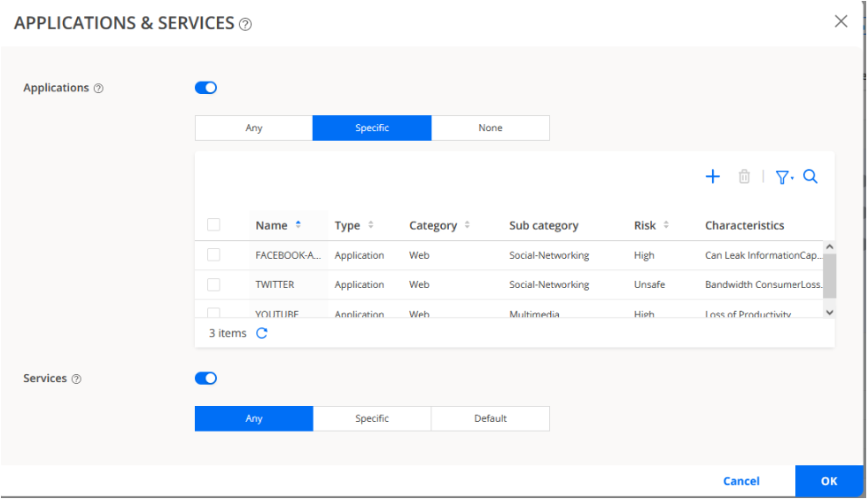
Task: Tick the FACEBOOK row checkbox
Action: click(213, 255)
